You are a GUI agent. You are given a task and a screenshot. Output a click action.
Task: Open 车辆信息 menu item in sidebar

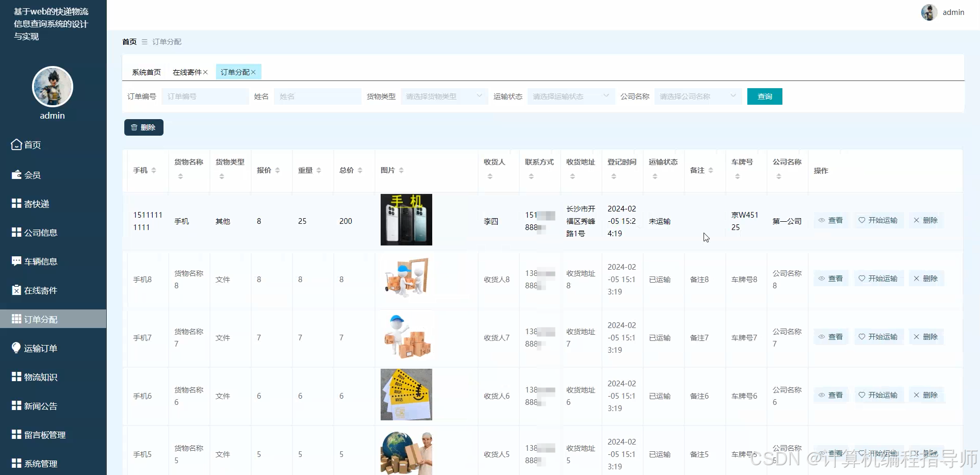(53, 261)
